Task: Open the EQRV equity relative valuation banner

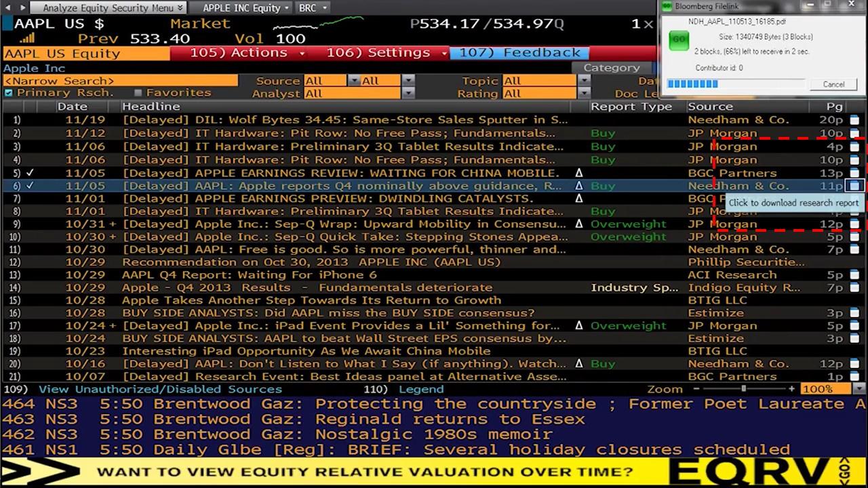Action: click(x=434, y=472)
